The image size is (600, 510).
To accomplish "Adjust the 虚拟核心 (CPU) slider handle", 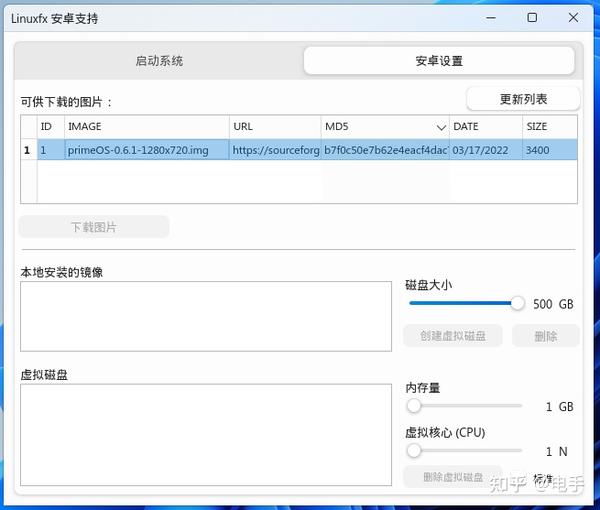I will click(x=414, y=451).
